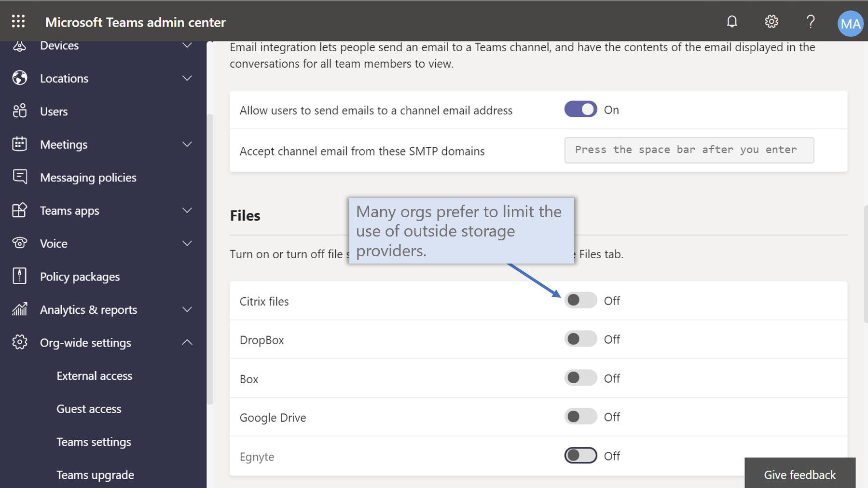The width and height of the screenshot is (868, 488).
Task: Click the Teams apps icon
Action: tap(19, 210)
